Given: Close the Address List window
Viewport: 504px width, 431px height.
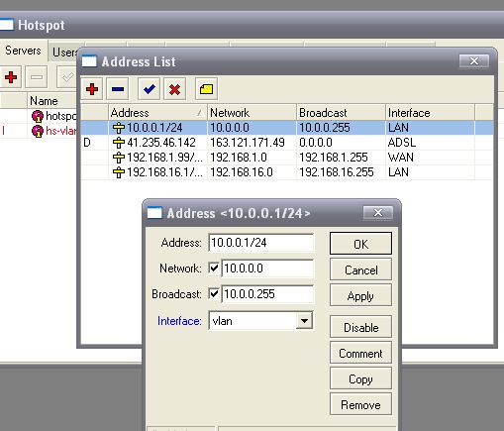Looking at the screenshot, I should point(474,61).
